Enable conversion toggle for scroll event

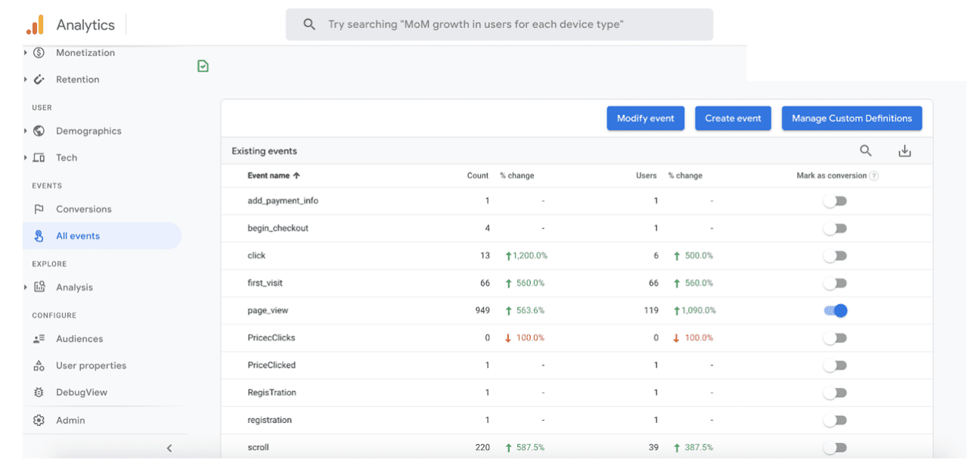(836, 448)
